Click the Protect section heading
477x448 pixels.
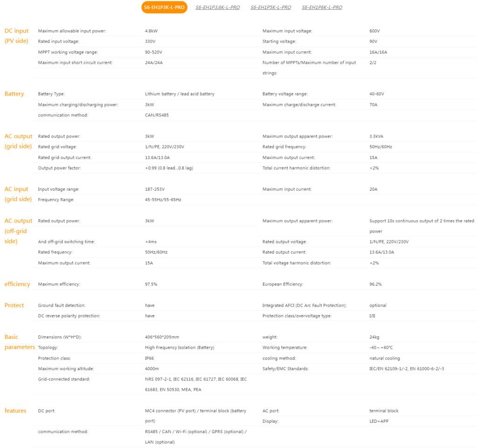14,305
